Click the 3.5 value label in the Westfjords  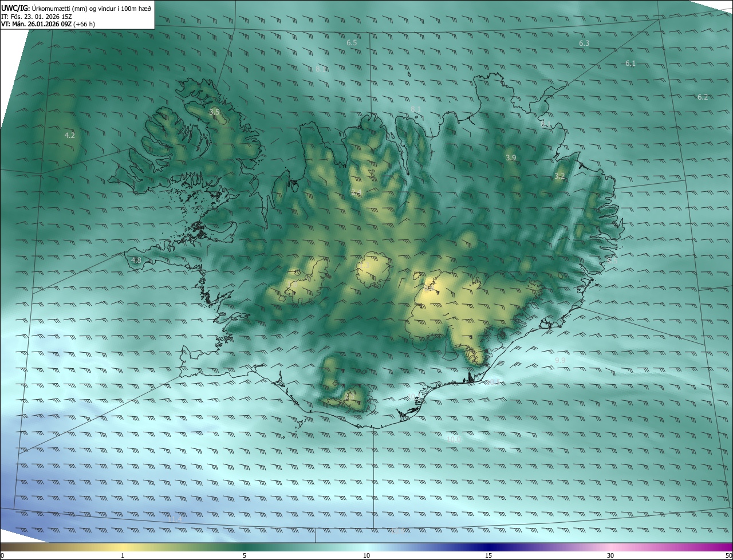(214, 112)
